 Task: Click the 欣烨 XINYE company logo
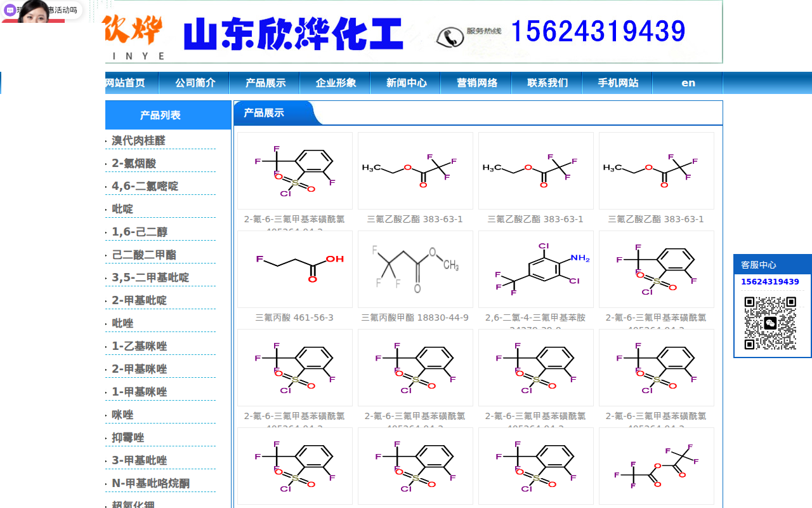tap(134, 35)
